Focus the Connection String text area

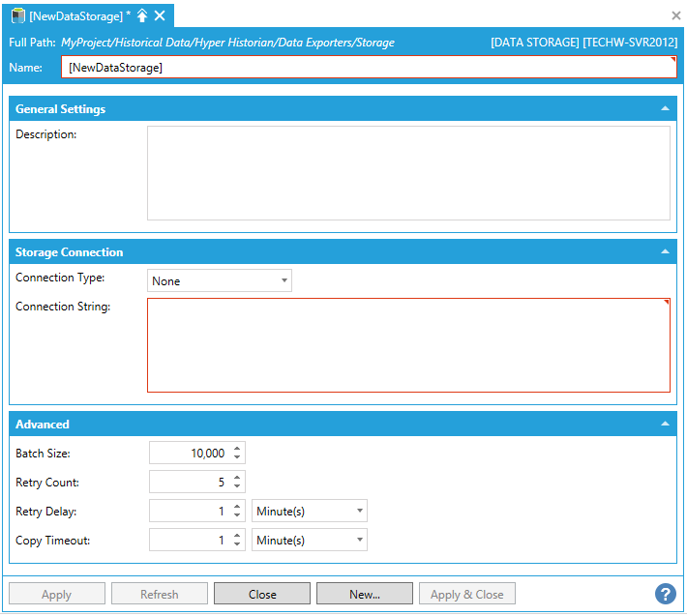pyautogui.click(x=407, y=345)
